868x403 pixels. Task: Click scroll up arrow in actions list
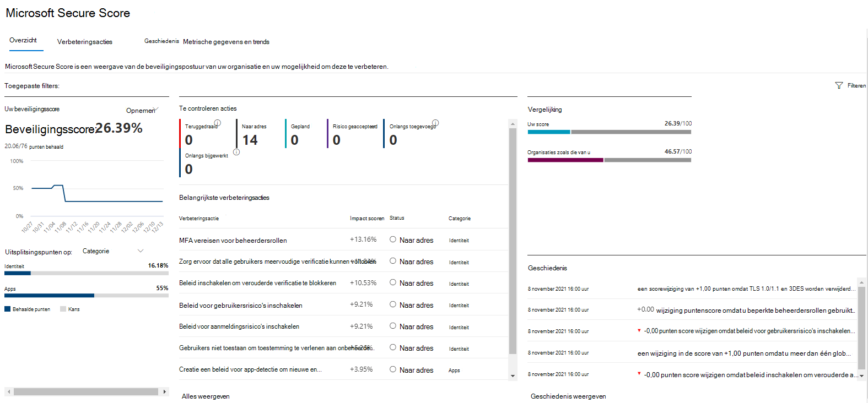click(513, 123)
